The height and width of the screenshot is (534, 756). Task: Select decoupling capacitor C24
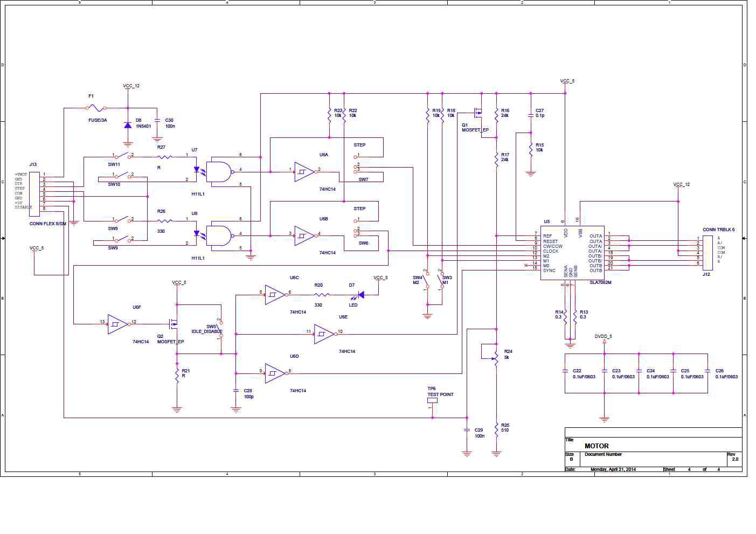pos(639,371)
